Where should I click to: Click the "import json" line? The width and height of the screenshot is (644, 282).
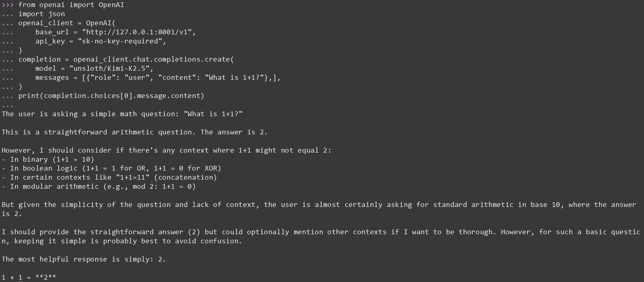point(42,14)
